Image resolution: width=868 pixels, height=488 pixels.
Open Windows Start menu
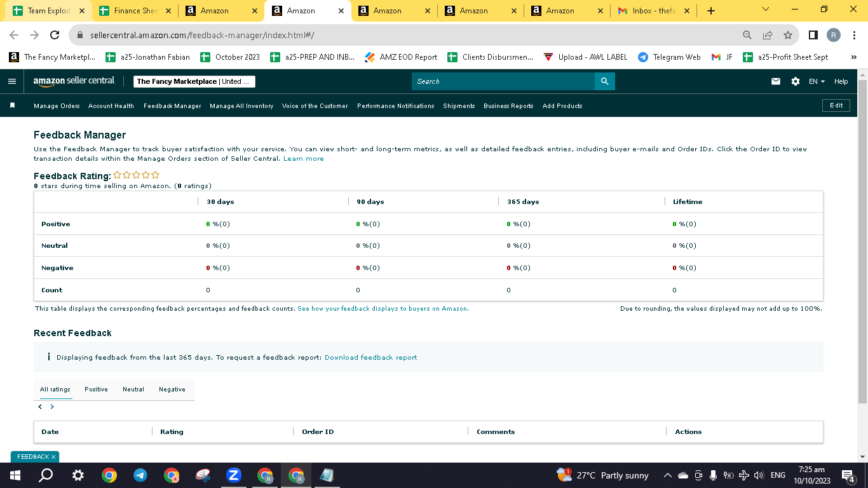pos(15,475)
